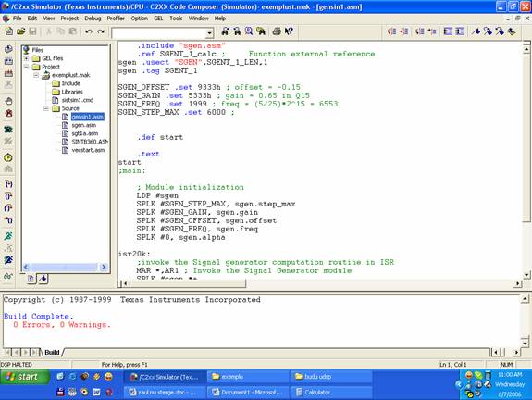Click 'Build Complete,' text in output pane
Viewport: 532px width, 400px height.
tap(38, 317)
